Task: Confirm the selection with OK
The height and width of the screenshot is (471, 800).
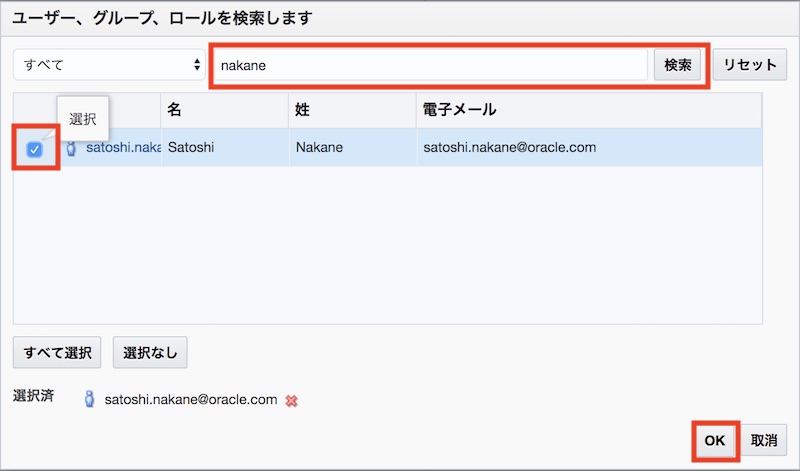Action: tap(714, 441)
